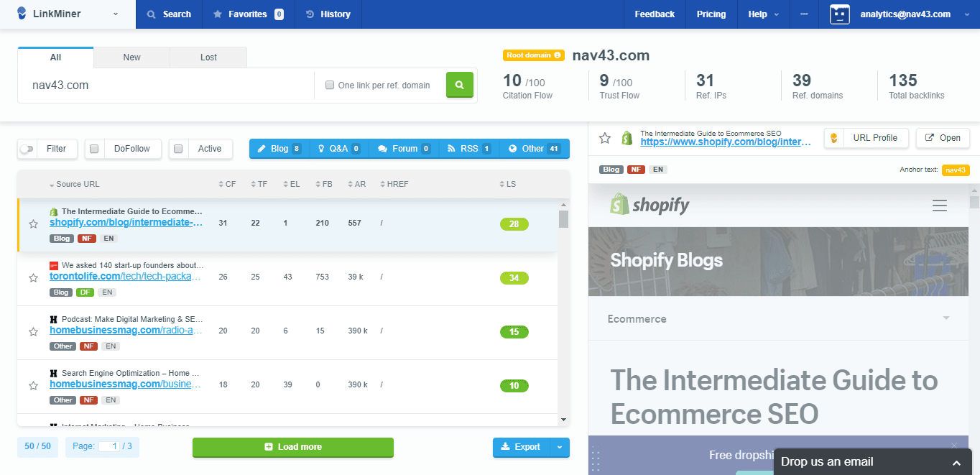Filter backlinks by Blog category
This screenshot has width=980, height=475.
click(279, 149)
